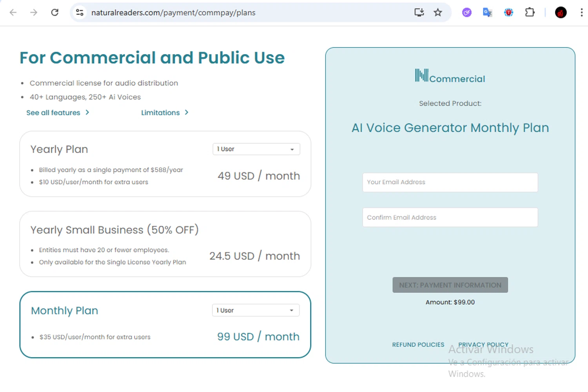
Task: Click the Next: Payment Information button
Action: 450,285
